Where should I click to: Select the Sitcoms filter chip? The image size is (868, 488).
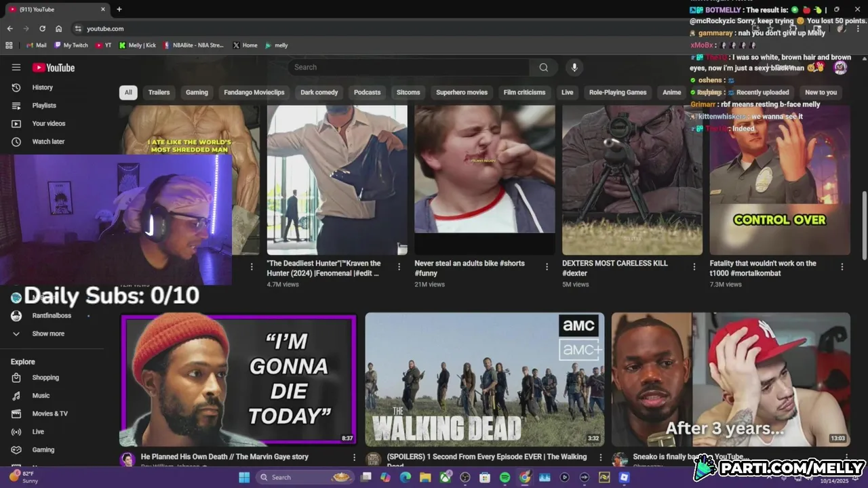coord(408,92)
